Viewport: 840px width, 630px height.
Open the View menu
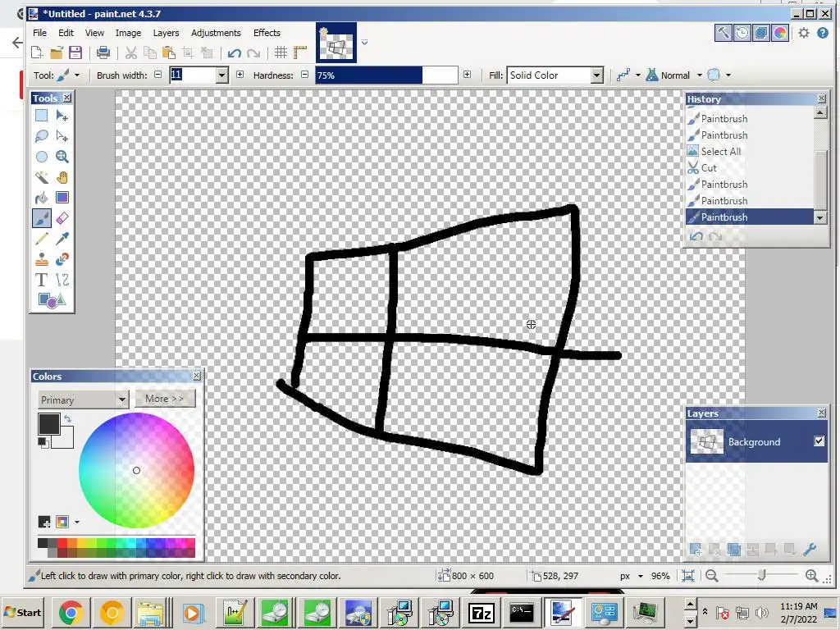click(x=94, y=33)
